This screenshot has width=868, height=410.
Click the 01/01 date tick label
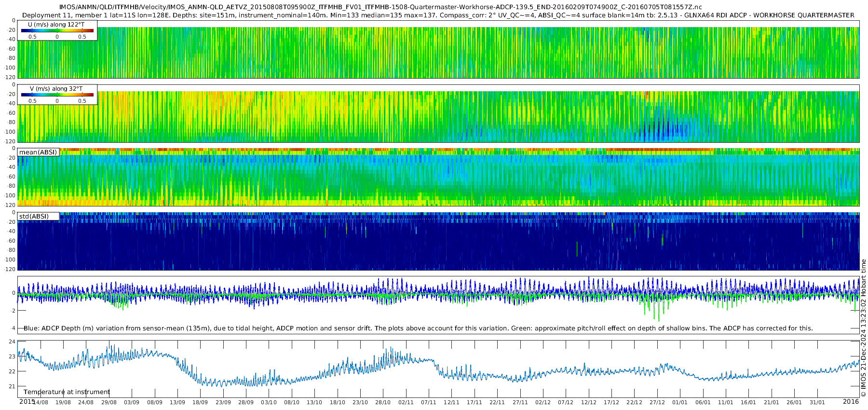[x=680, y=402]
